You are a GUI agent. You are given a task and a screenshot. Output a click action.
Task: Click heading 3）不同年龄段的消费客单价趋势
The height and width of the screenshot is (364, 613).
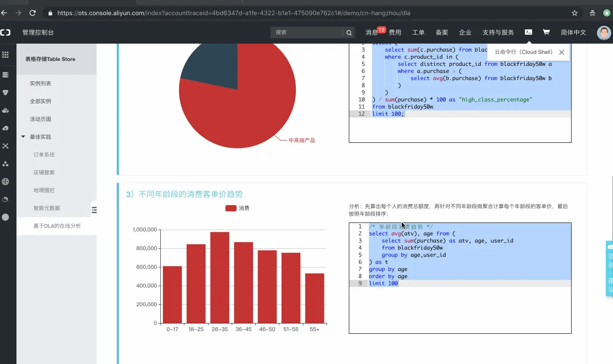tap(184, 194)
